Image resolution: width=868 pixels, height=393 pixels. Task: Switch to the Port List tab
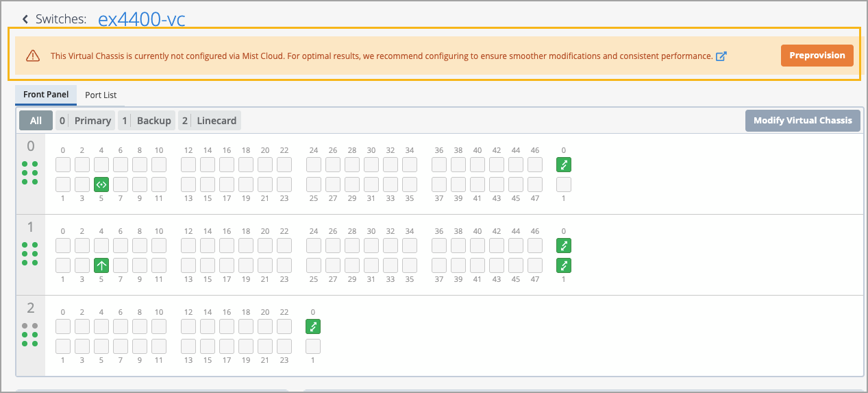click(x=101, y=95)
